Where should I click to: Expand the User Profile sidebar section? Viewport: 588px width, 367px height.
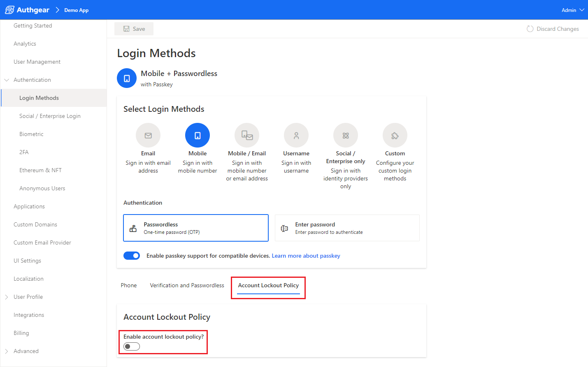click(7, 297)
